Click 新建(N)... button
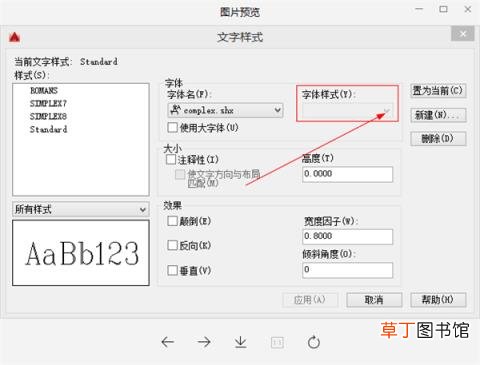The width and height of the screenshot is (480, 365). (x=438, y=115)
